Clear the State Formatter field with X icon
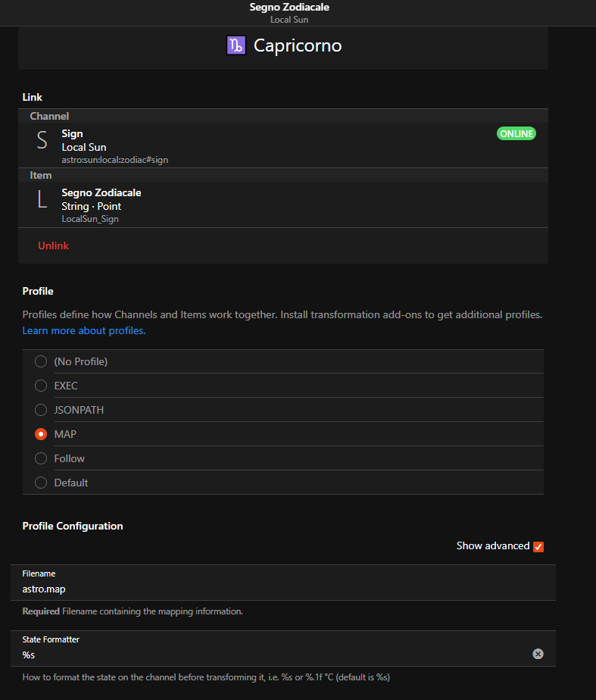 (538, 654)
